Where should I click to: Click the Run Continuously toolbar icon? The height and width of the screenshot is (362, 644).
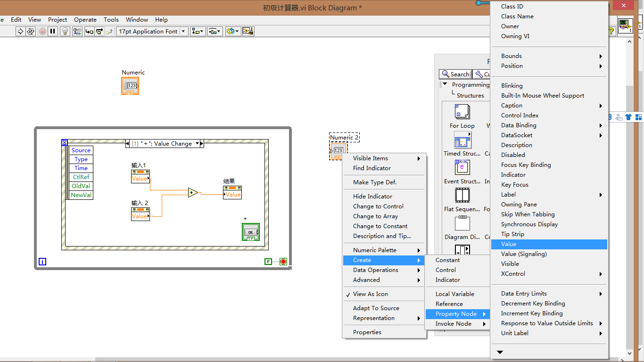pyautogui.click(x=31, y=31)
